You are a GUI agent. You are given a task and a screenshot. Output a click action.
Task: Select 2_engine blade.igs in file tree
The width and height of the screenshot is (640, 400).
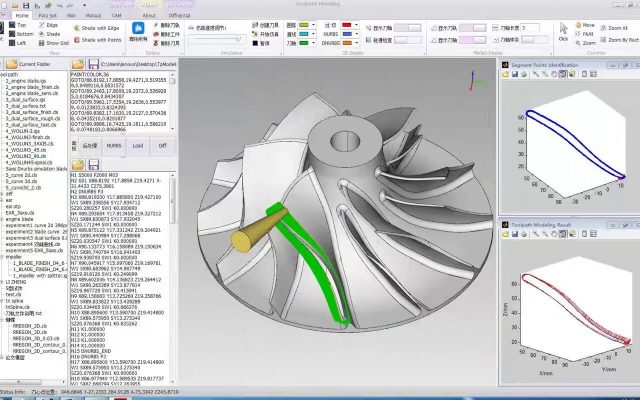26,81
